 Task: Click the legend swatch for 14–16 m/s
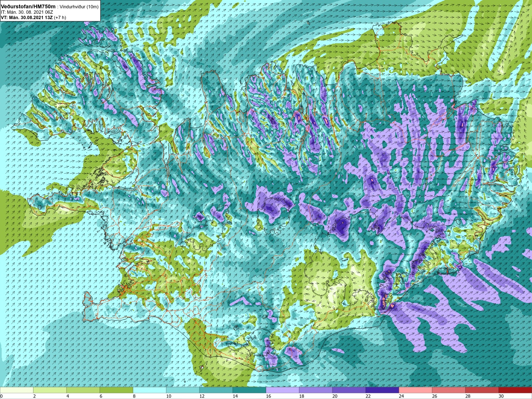249,390
